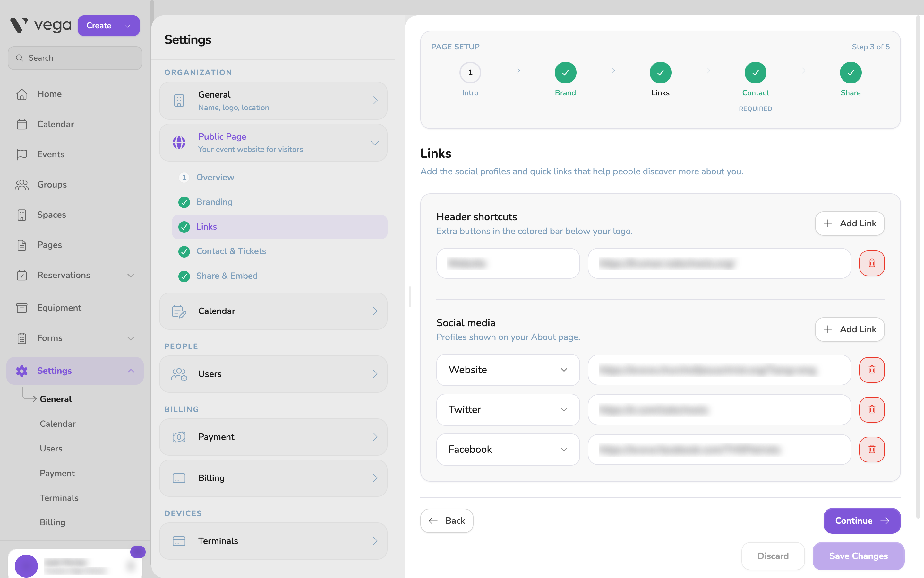Click the Terminals card icon under Devices

click(x=179, y=541)
